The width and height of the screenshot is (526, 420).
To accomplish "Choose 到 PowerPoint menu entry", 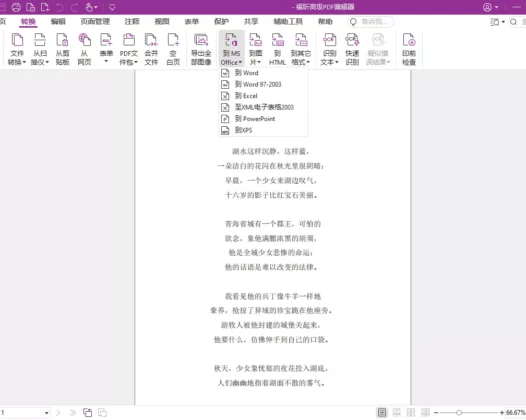I will [x=264, y=118].
